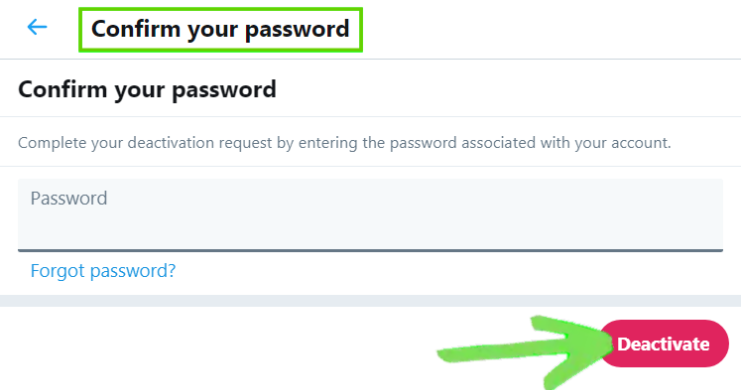Select the bold Confirm your password heading

[x=147, y=89]
